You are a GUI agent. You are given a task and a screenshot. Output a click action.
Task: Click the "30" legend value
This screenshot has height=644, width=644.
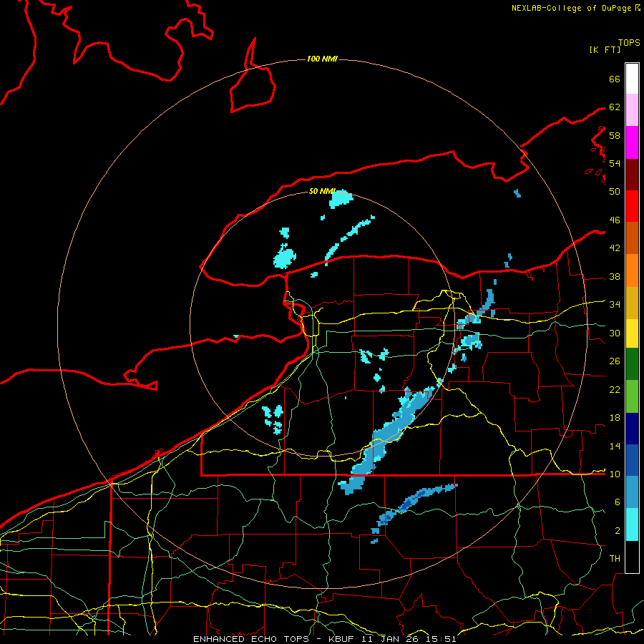pos(615,333)
